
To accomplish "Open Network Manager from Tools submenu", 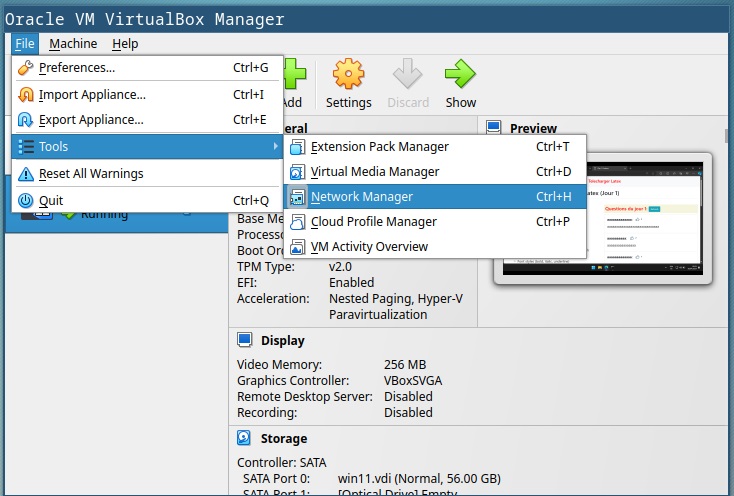I will [x=435, y=197].
